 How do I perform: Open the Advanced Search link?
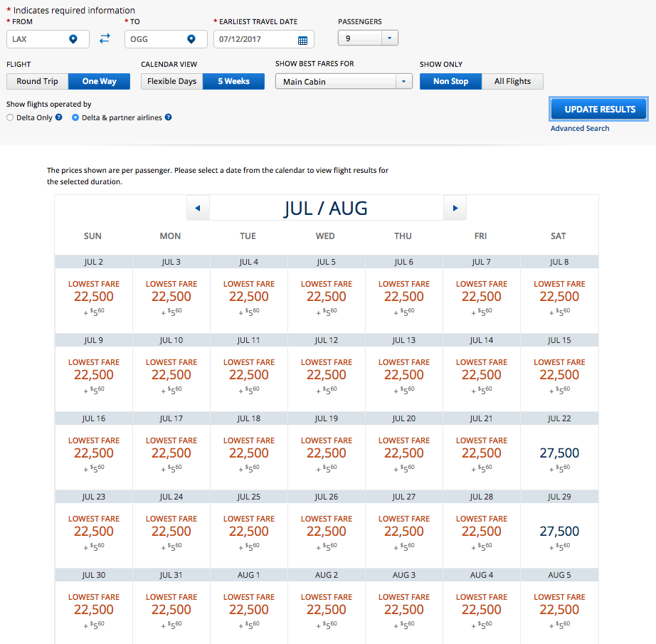(x=580, y=128)
